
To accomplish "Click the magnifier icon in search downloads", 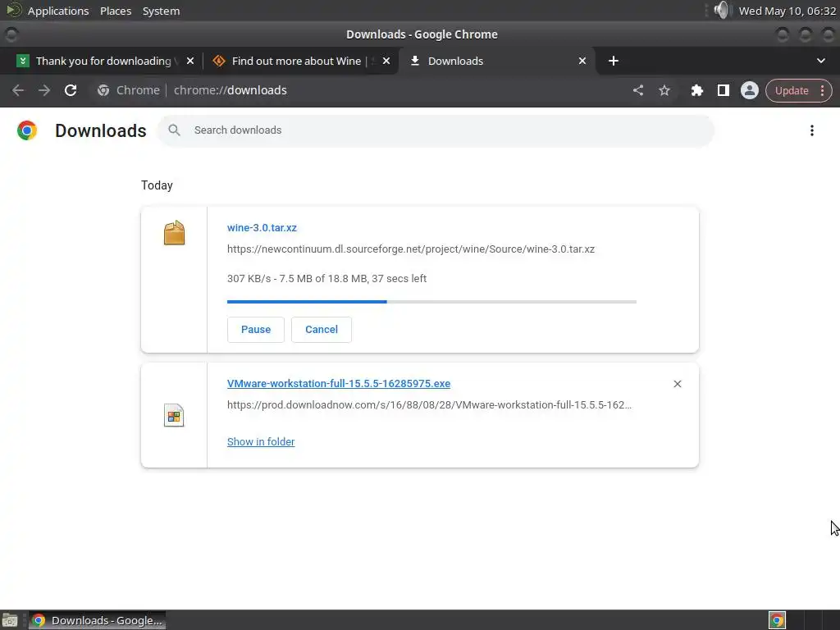I will pos(174,130).
